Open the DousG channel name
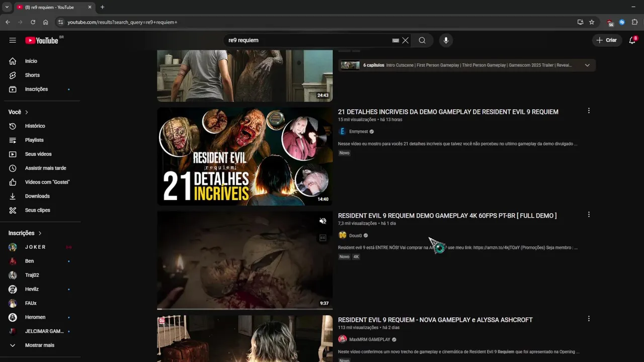 tap(355, 235)
